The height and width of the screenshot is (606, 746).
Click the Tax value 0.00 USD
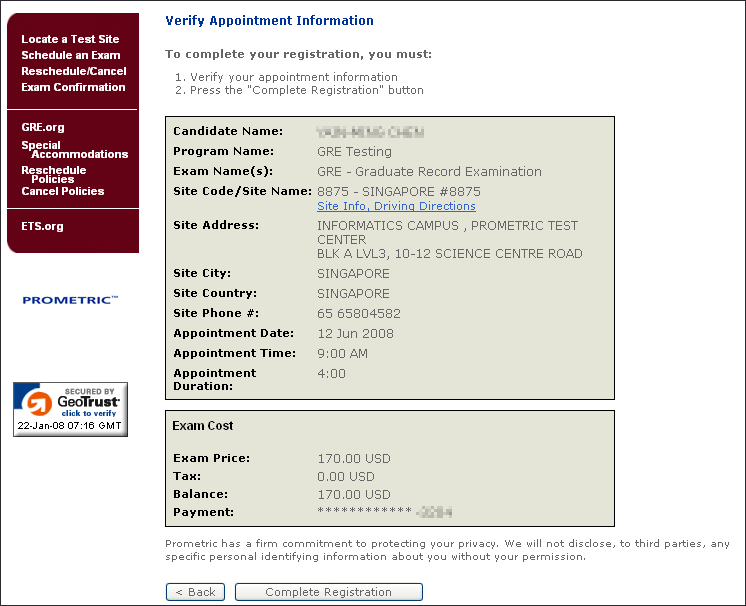[x=346, y=477]
